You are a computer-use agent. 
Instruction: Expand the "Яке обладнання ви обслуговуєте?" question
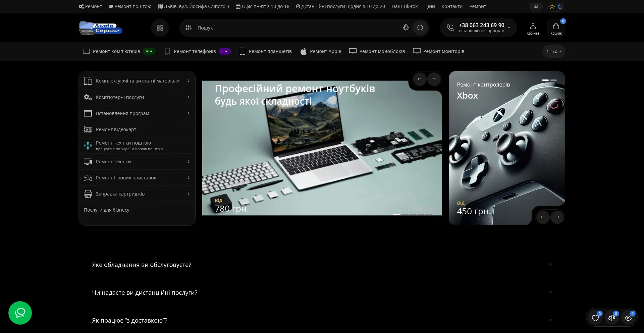click(x=322, y=265)
